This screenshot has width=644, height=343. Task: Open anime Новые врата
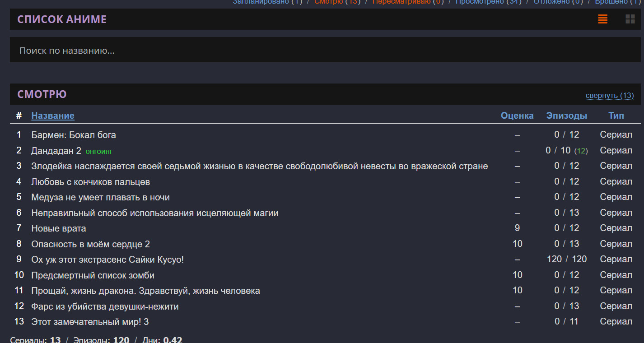(x=58, y=228)
